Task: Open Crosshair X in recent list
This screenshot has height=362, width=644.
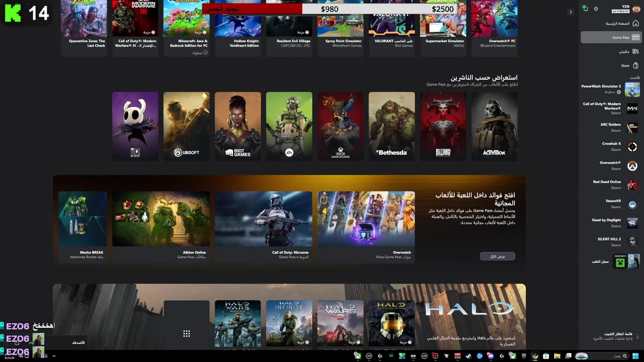Action: click(611, 146)
